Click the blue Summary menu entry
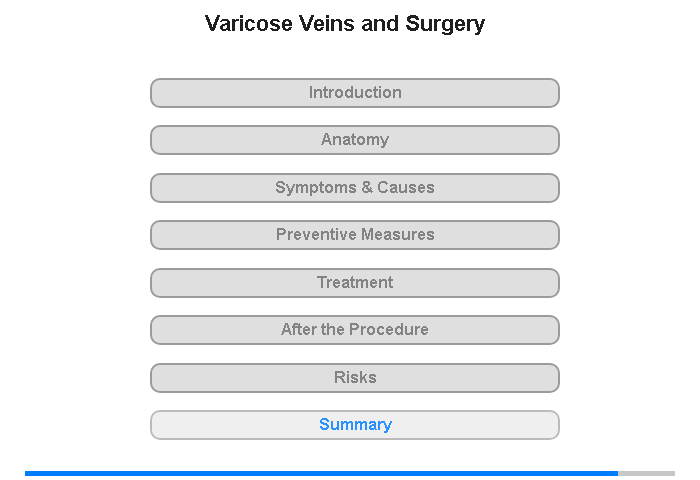700x480 pixels. (354, 425)
